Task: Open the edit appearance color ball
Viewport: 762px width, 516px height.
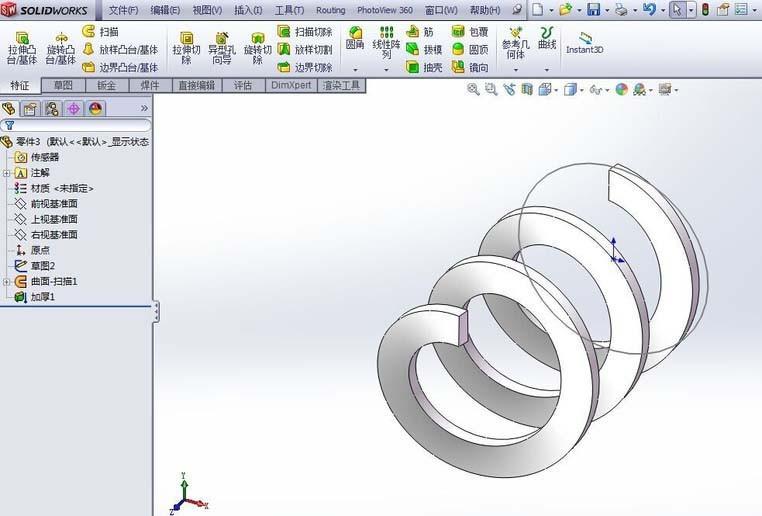Action: [x=622, y=89]
